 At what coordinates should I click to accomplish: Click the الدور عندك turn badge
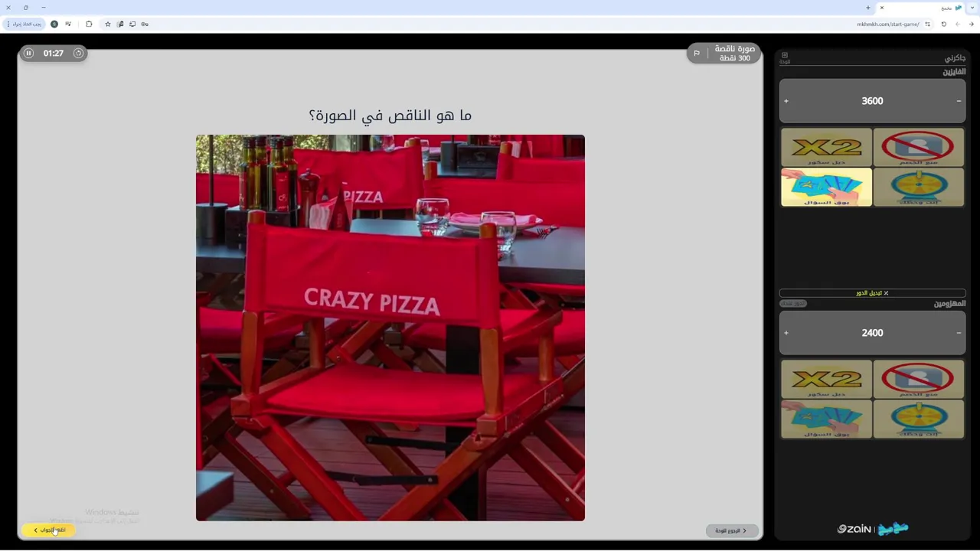coord(793,304)
